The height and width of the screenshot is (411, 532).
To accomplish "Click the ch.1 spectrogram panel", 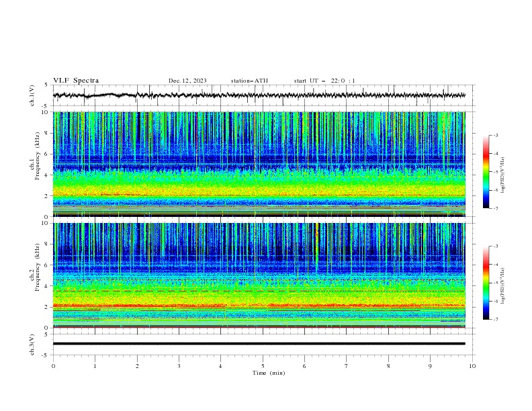I will [x=259, y=164].
